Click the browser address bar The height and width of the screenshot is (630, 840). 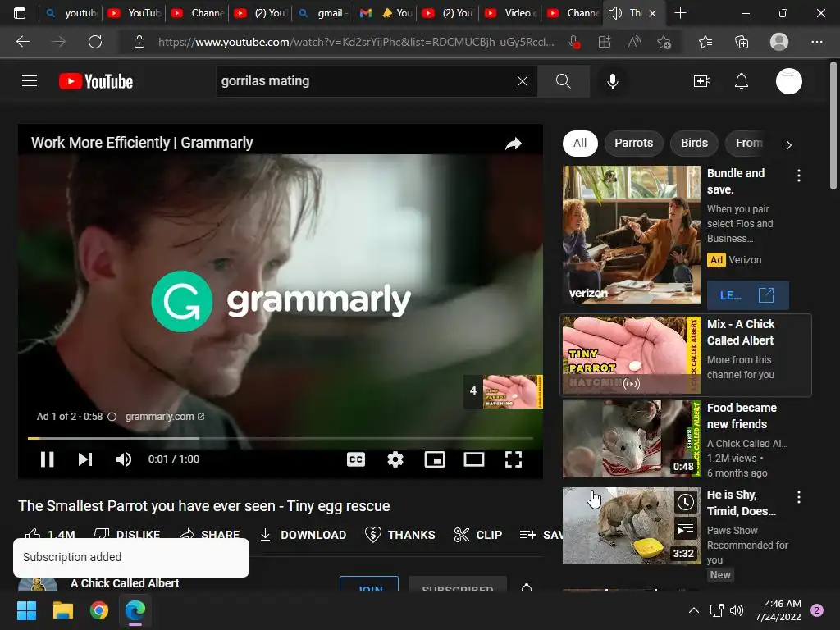356,42
